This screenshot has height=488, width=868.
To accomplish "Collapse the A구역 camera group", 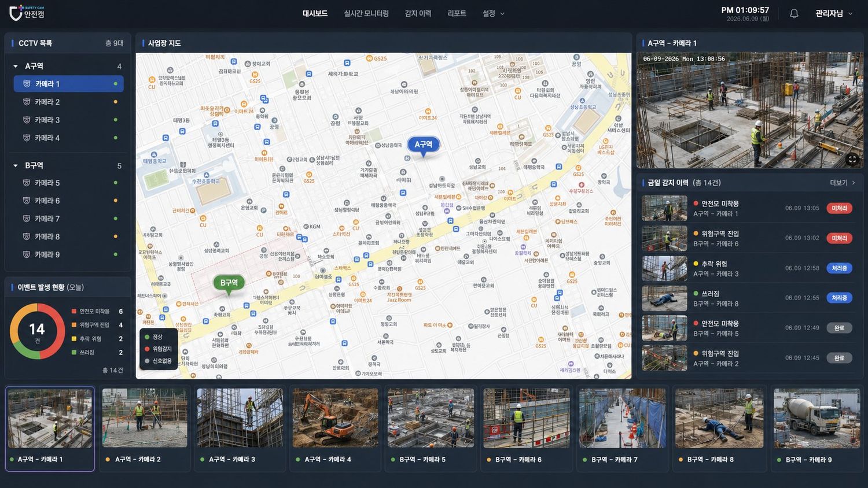I will 16,66.
